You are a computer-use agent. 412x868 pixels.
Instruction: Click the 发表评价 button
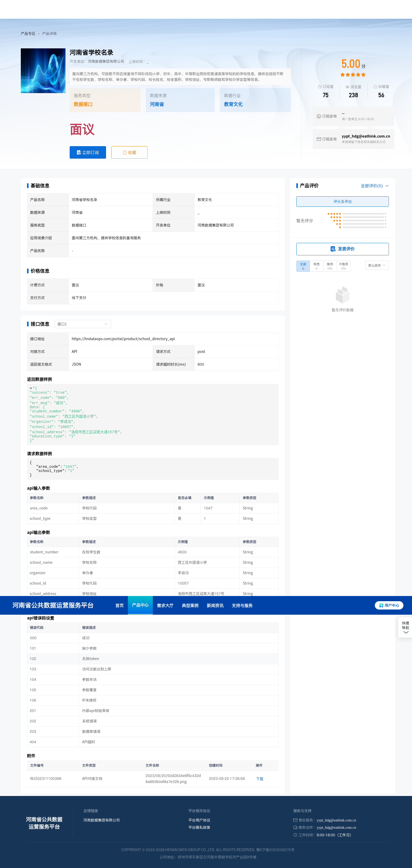pos(342,249)
